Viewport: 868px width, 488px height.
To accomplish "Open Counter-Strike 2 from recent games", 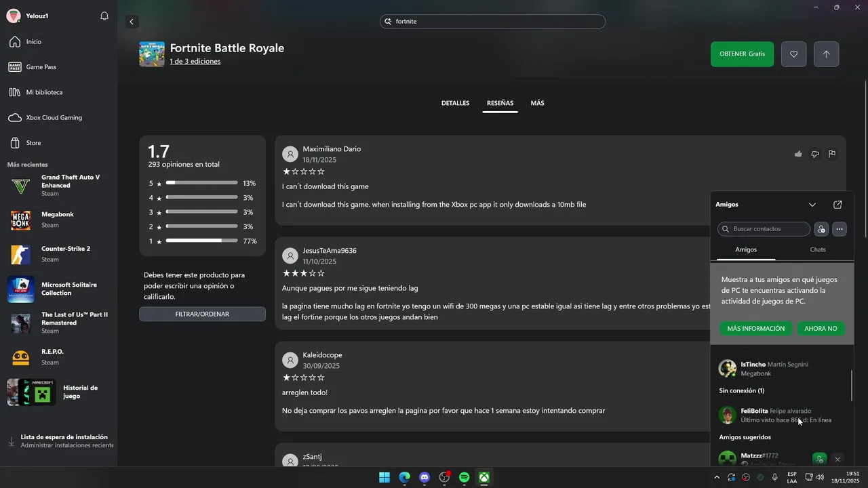I will 58,254.
